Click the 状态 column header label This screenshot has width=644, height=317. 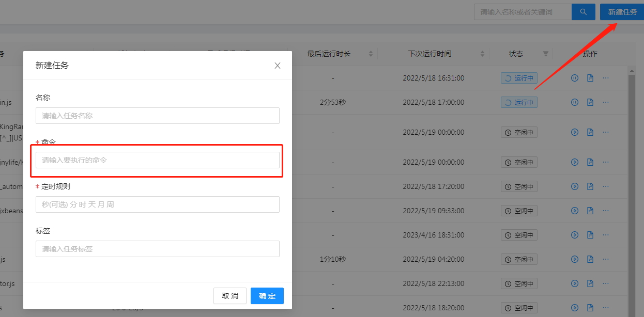tap(516, 54)
